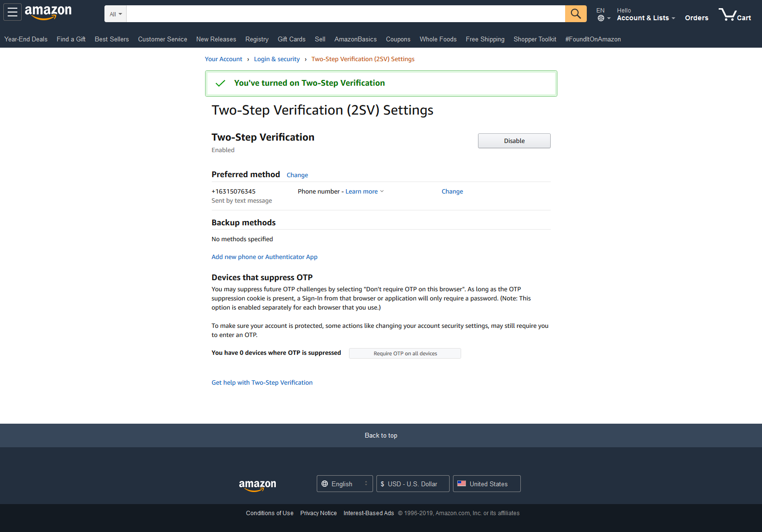Click the Two-Step Verification (2SV) Settings breadcrumb

coord(363,59)
